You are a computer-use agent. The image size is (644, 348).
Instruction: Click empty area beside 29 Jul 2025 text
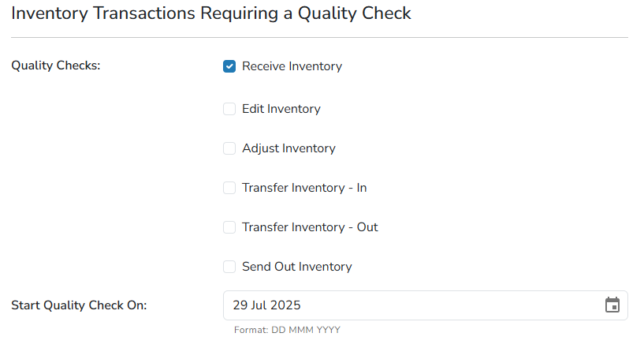(452, 305)
